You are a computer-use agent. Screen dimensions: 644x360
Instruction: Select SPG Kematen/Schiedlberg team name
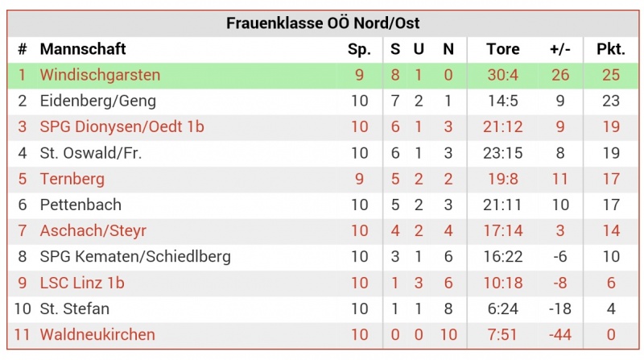point(135,257)
